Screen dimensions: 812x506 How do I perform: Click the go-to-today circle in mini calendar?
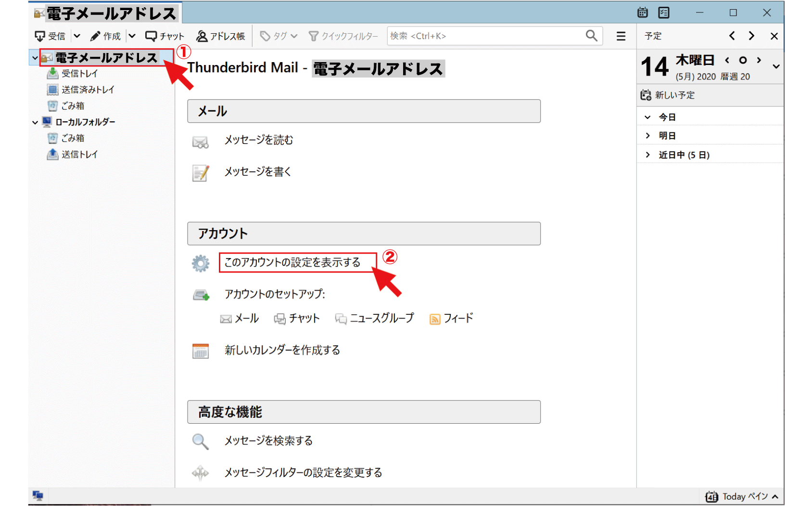point(743,60)
